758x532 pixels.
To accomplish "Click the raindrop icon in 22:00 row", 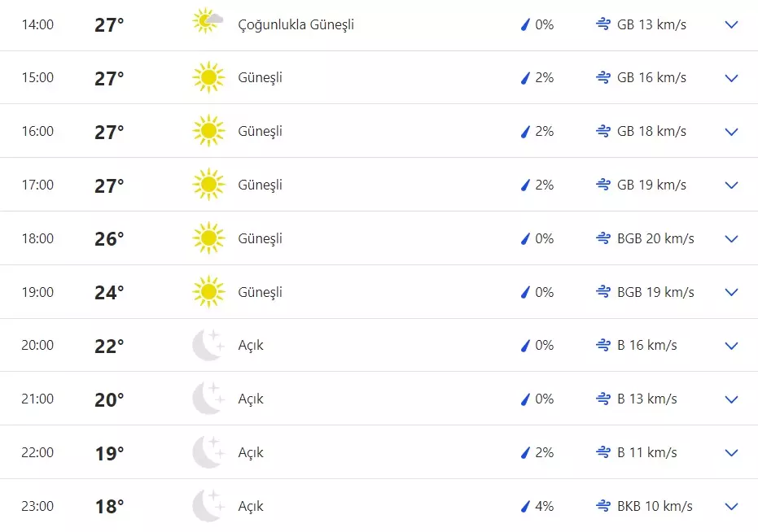I will point(525,452).
